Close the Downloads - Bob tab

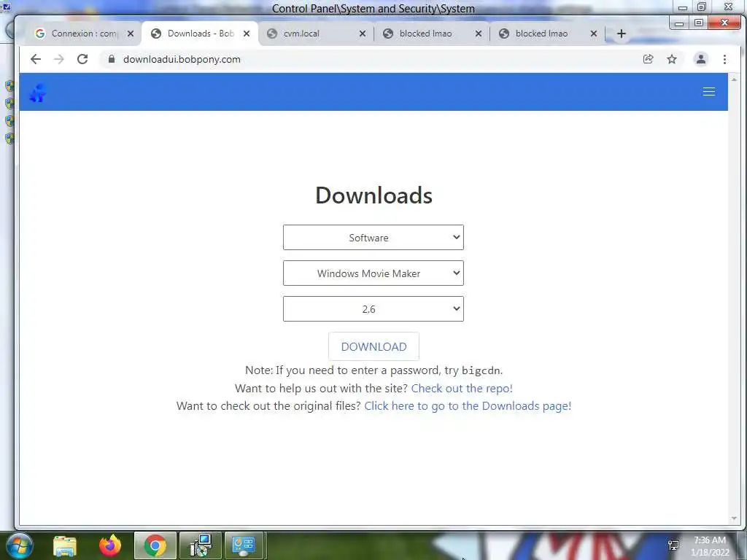247,34
